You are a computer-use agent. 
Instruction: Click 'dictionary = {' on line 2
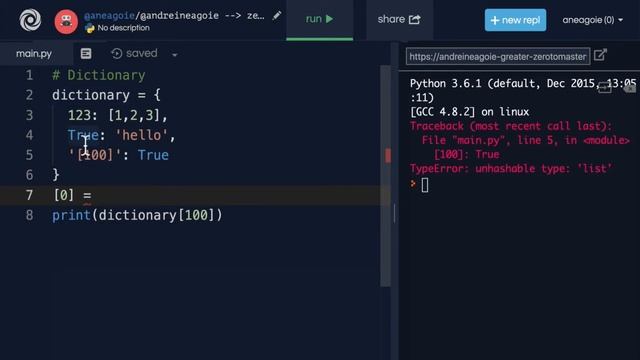click(107, 95)
